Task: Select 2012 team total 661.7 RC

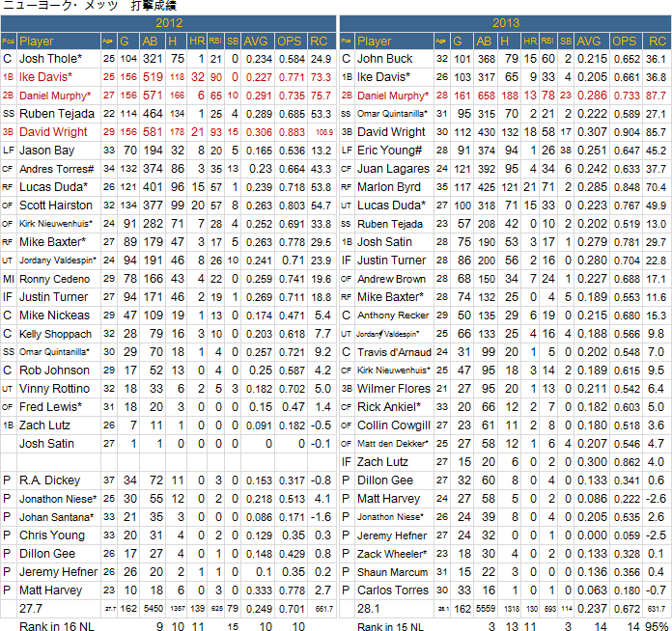Action: pyautogui.click(x=324, y=609)
